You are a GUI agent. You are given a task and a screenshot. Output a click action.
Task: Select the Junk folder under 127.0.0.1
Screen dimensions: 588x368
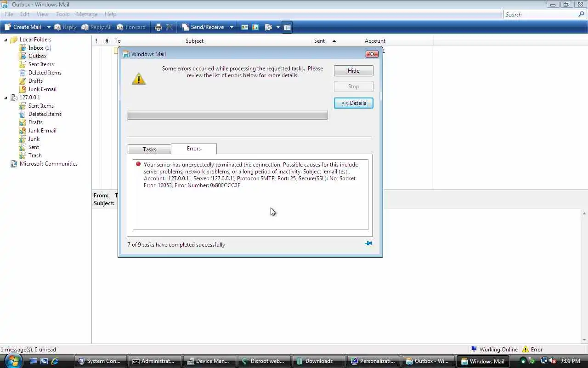[29, 139]
